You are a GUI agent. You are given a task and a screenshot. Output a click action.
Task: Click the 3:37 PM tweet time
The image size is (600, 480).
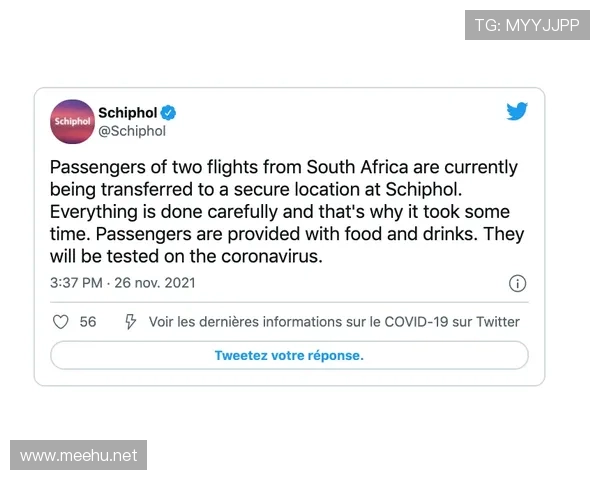click(x=76, y=283)
